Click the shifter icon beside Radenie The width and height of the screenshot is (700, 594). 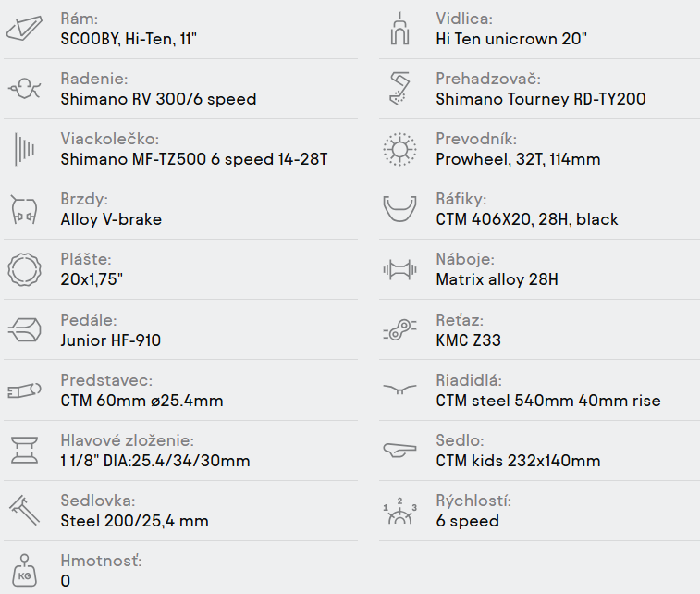(x=25, y=89)
